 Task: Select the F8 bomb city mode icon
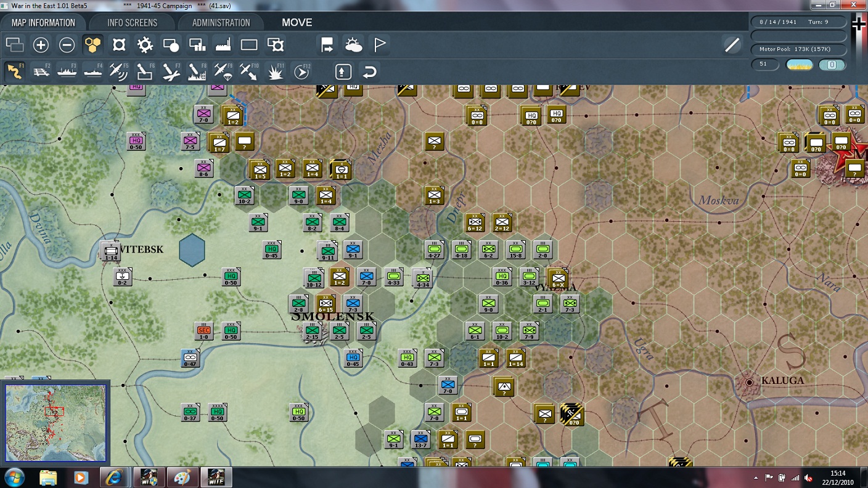pyautogui.click(x=197, y=71)
